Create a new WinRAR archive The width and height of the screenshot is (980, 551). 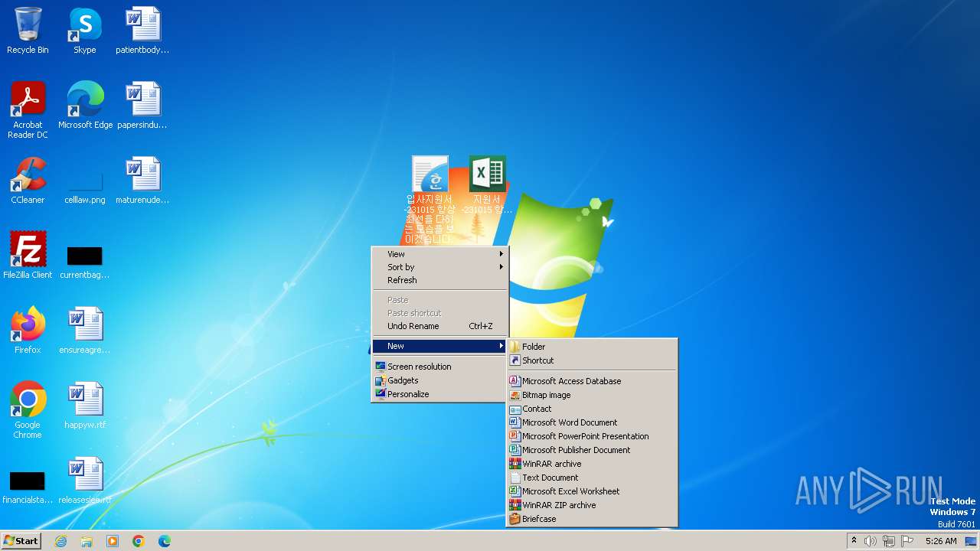click(x=592, y=464)
